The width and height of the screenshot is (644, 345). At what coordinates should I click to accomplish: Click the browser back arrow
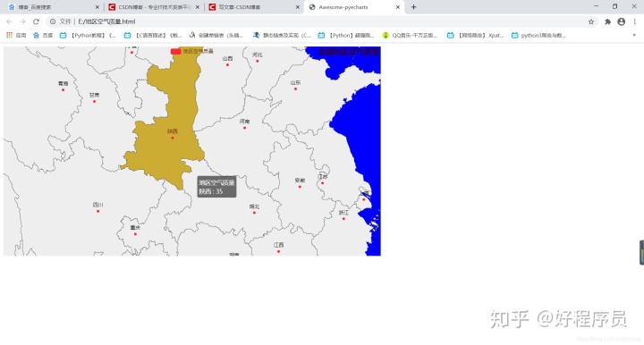9,21
